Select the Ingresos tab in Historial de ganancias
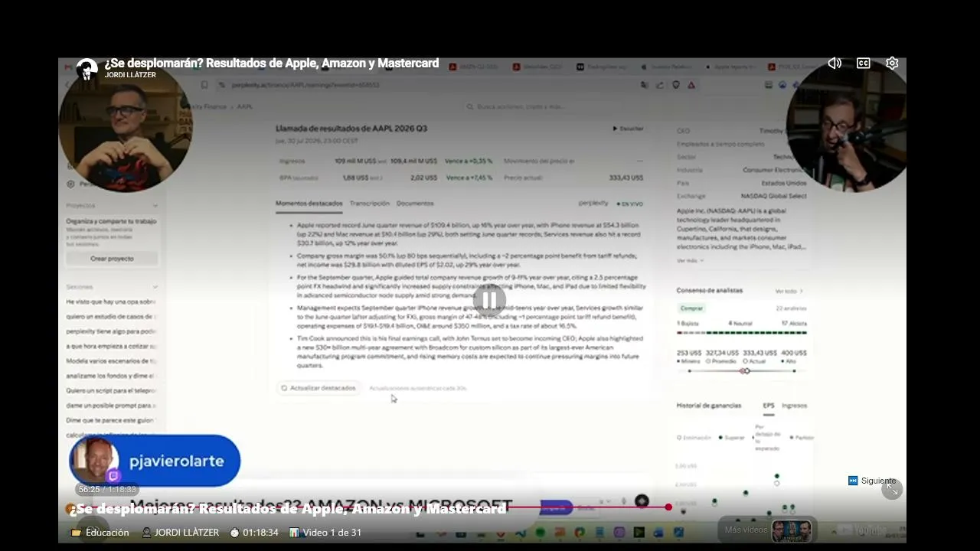This screenshot has height=551, width=980. 795,406
